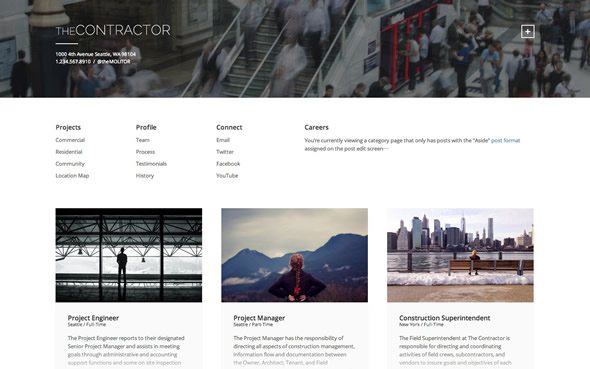Click the Email connect link
The width and height of the screenshot is (590, 369).
223,140
